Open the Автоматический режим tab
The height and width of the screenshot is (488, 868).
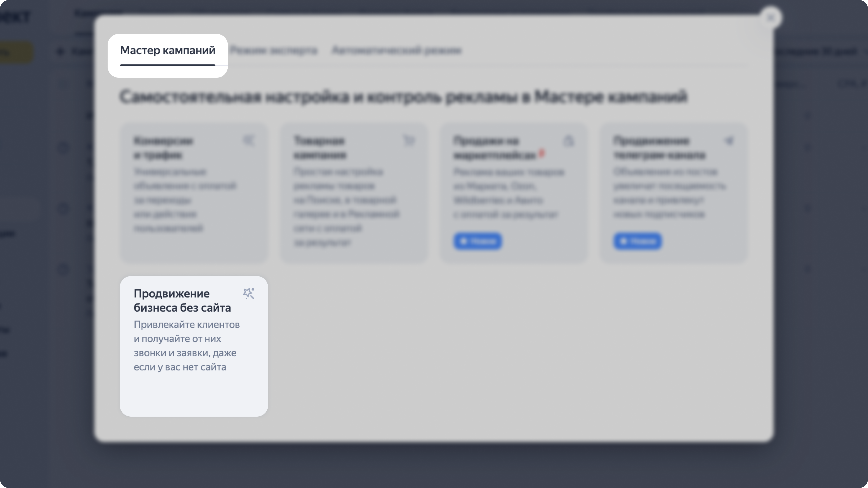[x=396, y=51]
